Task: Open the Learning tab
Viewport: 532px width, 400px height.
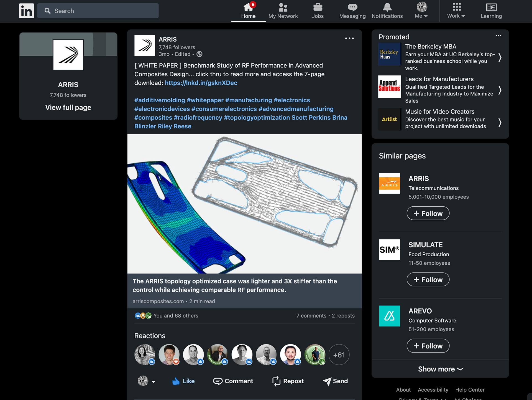Action: click(x=491, y=11)
